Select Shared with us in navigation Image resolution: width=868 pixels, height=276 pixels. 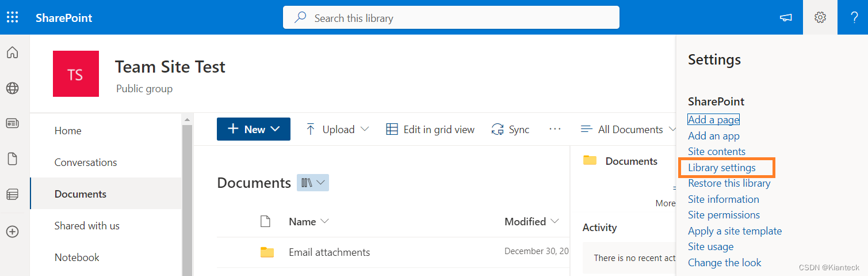coord(106,226)
